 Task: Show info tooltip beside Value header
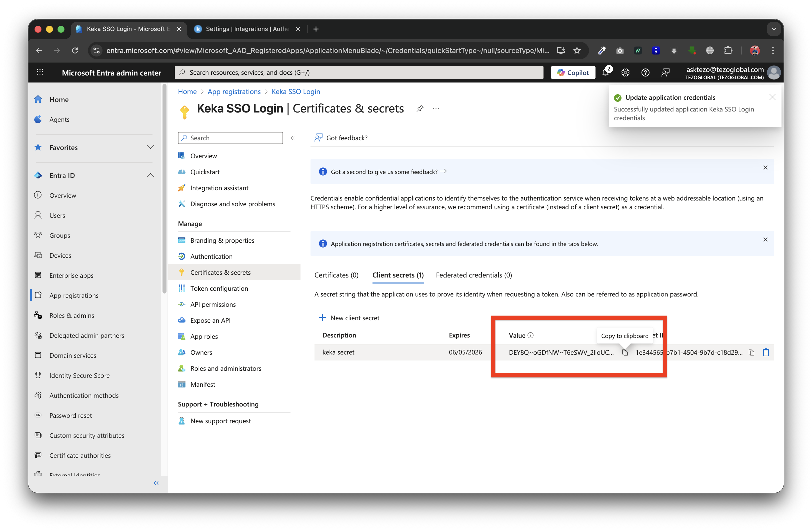click(x=530, y=335)
